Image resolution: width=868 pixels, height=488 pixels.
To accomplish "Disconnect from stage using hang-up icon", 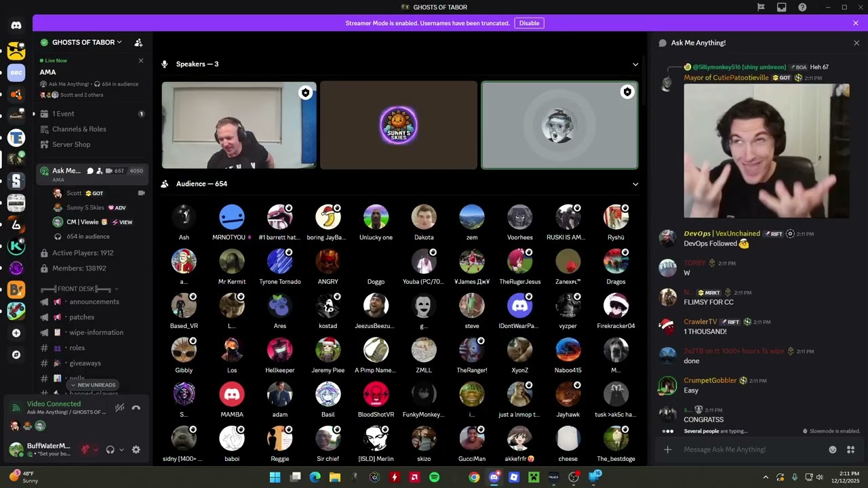I will point(136,407).
